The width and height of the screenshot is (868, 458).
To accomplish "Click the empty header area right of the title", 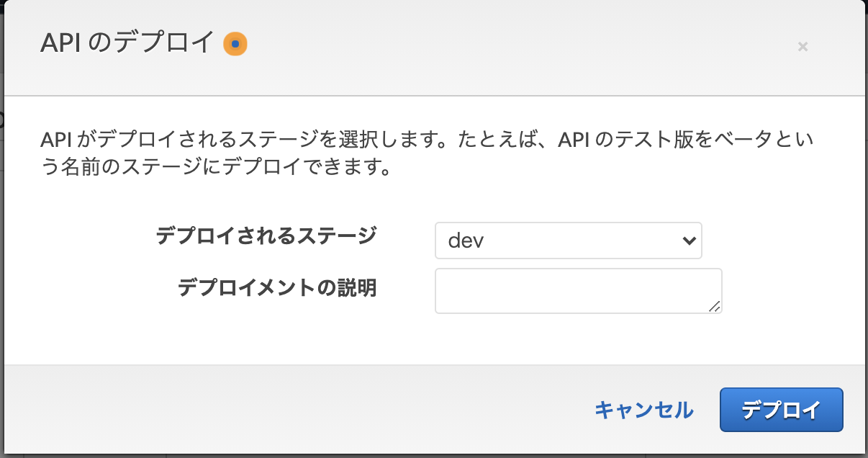I will (x=504, y=47).
